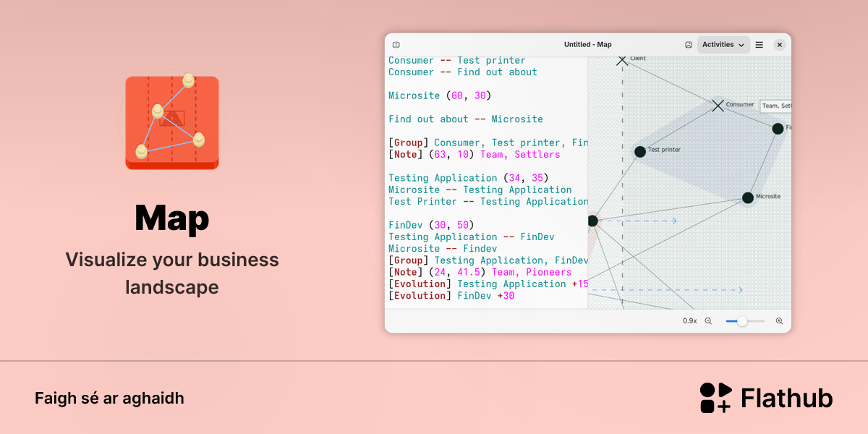
Task: Select the Test printer node dot
Action: (x=640, y=151)
